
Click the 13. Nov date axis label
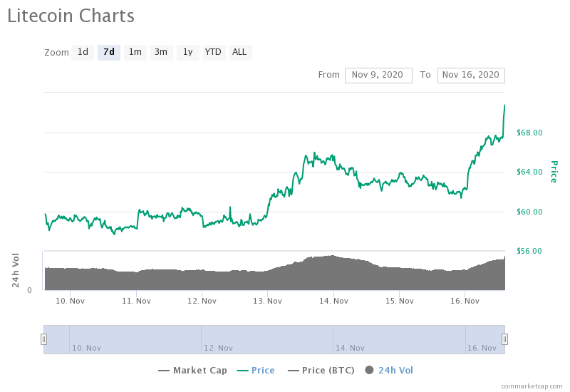268,301
